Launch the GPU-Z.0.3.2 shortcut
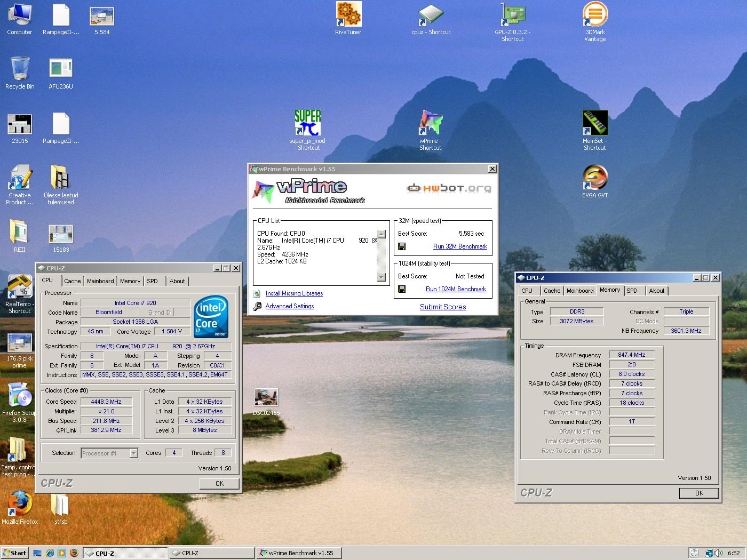The image size is (747, 560). (x=513, y=22)
